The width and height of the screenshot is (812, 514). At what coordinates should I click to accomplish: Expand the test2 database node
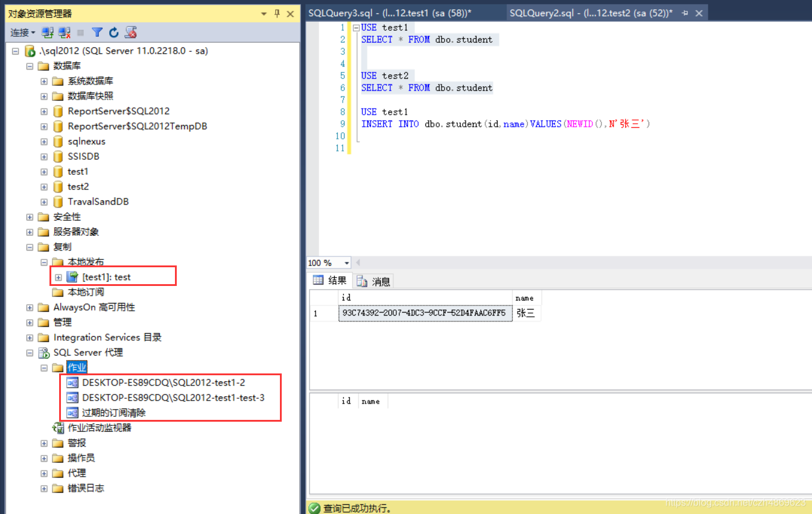click(44, 187)
